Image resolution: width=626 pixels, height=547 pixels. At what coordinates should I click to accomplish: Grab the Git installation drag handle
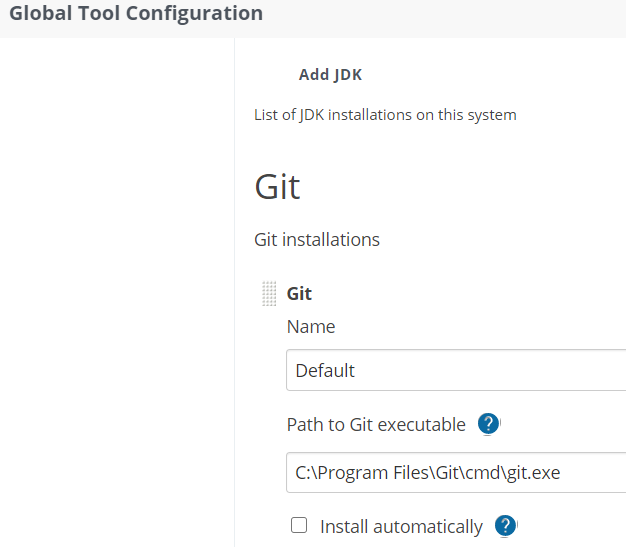(x=269, y=294)
